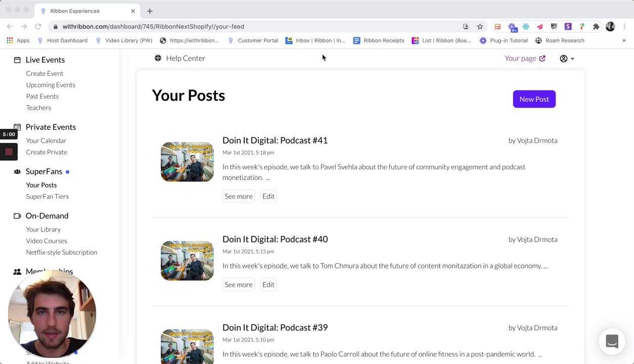Click the Chrome profile avatar
Viewport: 634px width, 364px height.
pos(610,26)
